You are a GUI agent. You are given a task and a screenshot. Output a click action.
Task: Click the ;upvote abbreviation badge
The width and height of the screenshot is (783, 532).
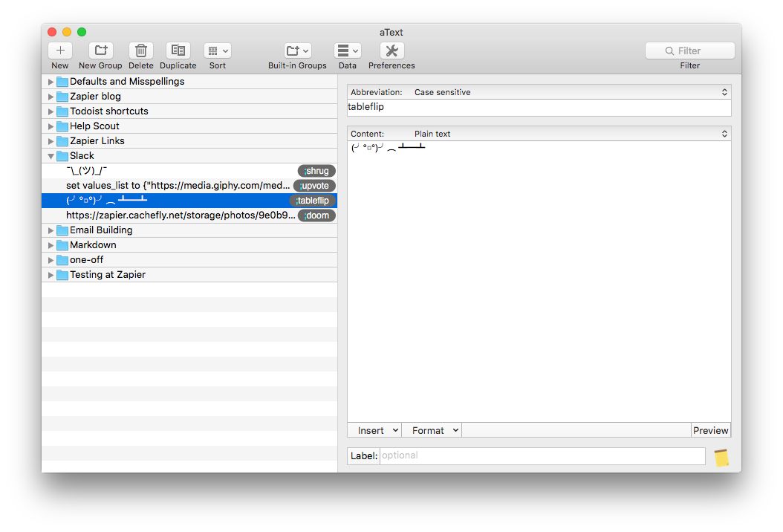[314, 186]
